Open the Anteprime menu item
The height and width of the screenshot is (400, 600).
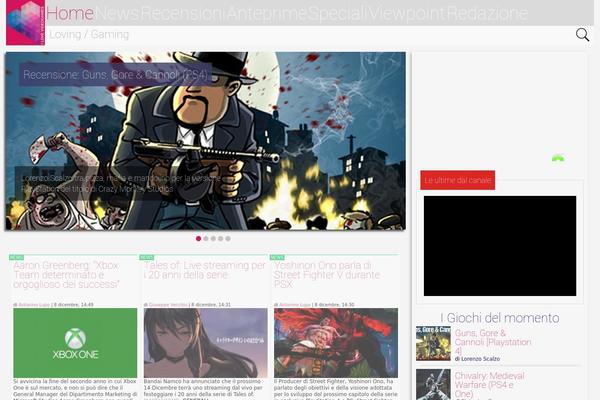click(x=267, y=13)
